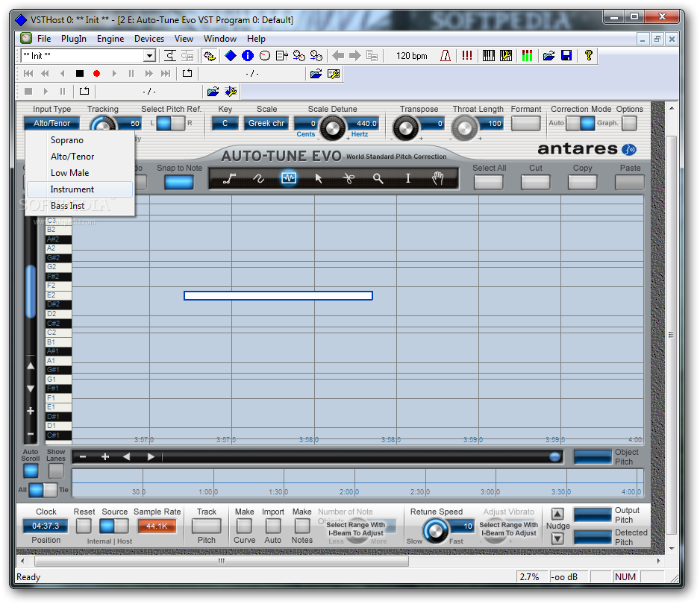Click the Copy button

pos(583,182)
